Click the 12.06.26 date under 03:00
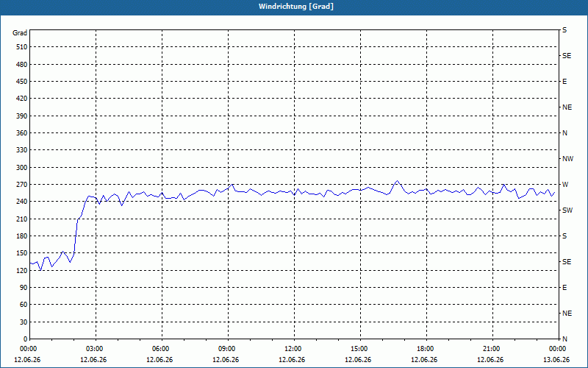The height and width of the screenshot is (368, 588). (93, 360)
